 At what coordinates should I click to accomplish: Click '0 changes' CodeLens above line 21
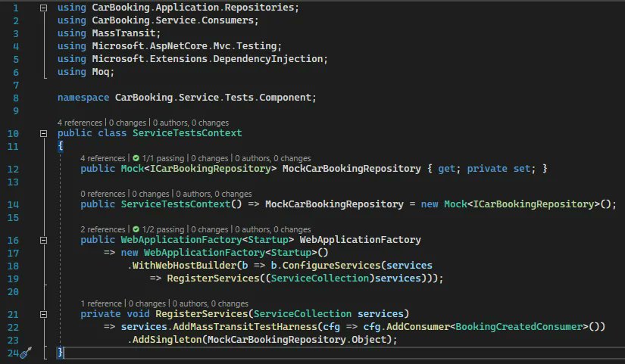(147, 303)
